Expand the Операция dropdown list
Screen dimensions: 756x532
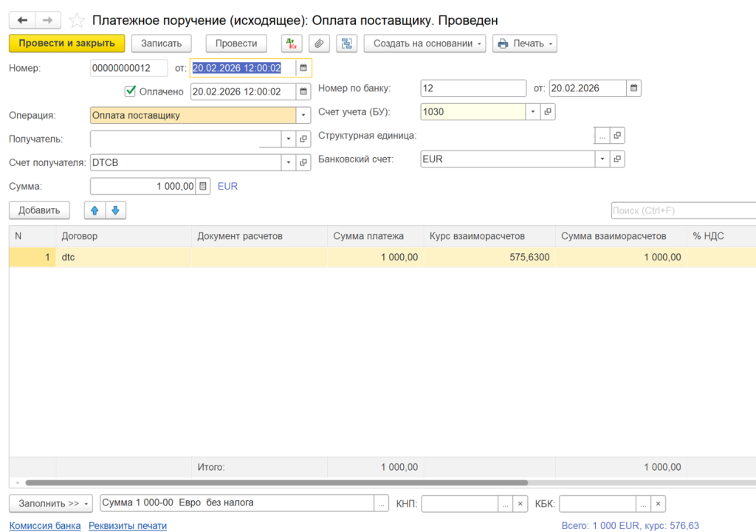303,116
